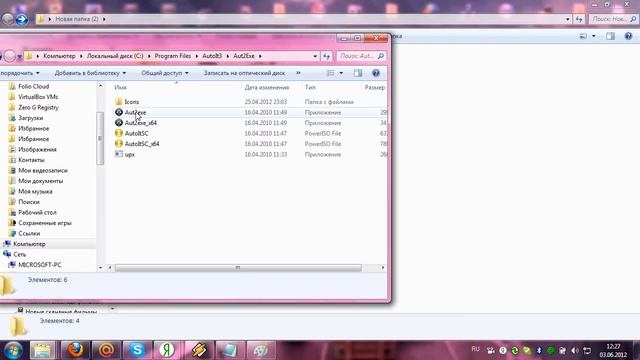Click help icon in background window
The image size is (640, 360).
tap(628, 36)
